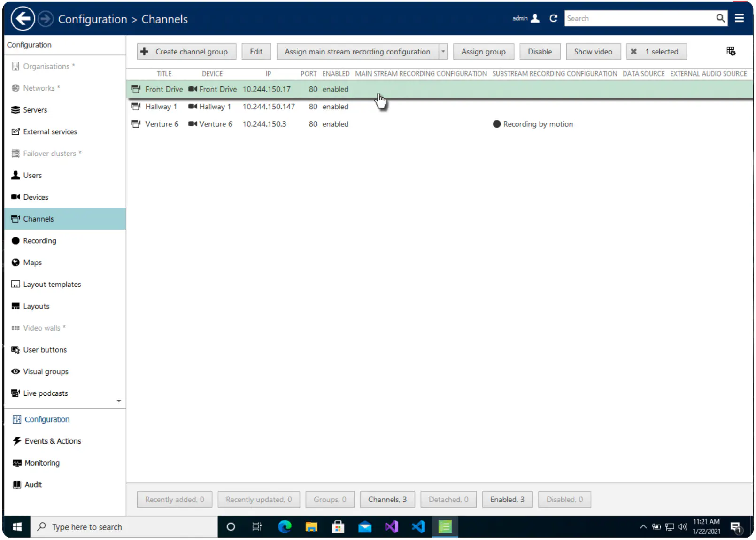Click the refresh icon near admin

click(554, 18)
